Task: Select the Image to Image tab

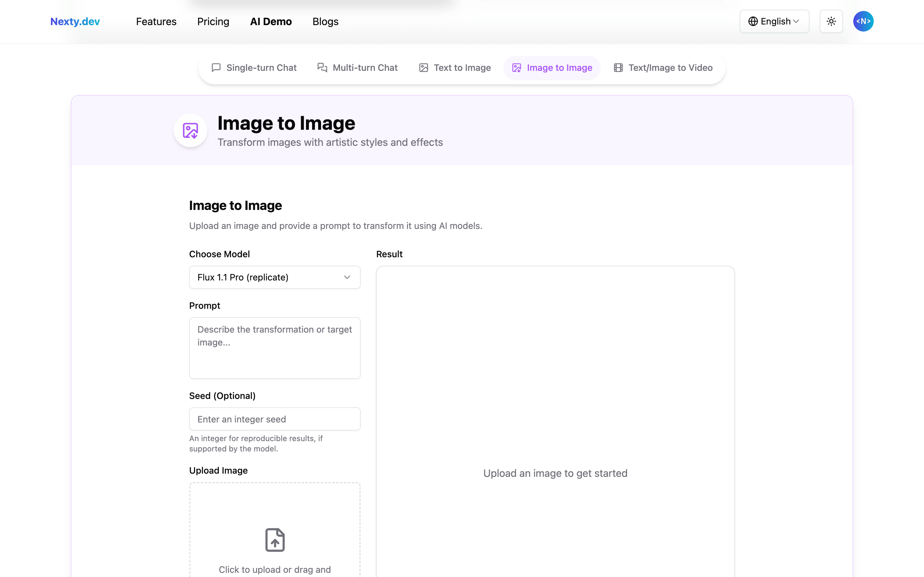Action: coord(552,68)
